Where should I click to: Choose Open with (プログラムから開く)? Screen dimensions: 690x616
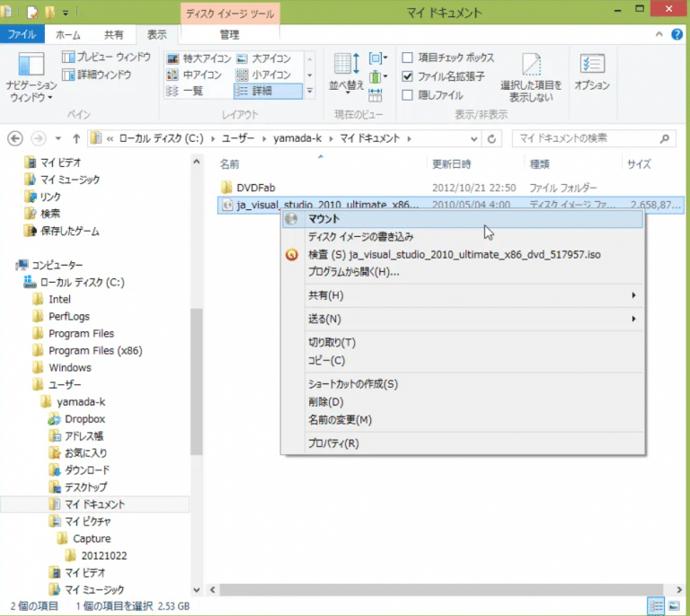[x=463, y=272]
